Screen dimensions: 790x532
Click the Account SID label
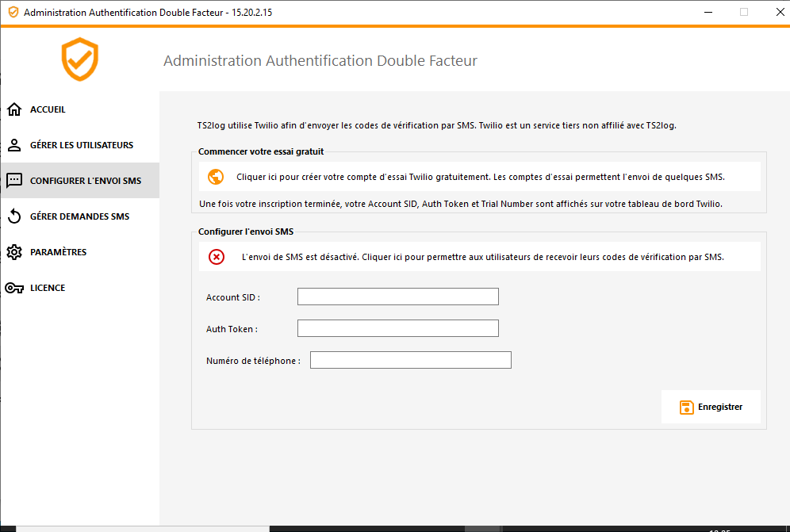[232, 298]
